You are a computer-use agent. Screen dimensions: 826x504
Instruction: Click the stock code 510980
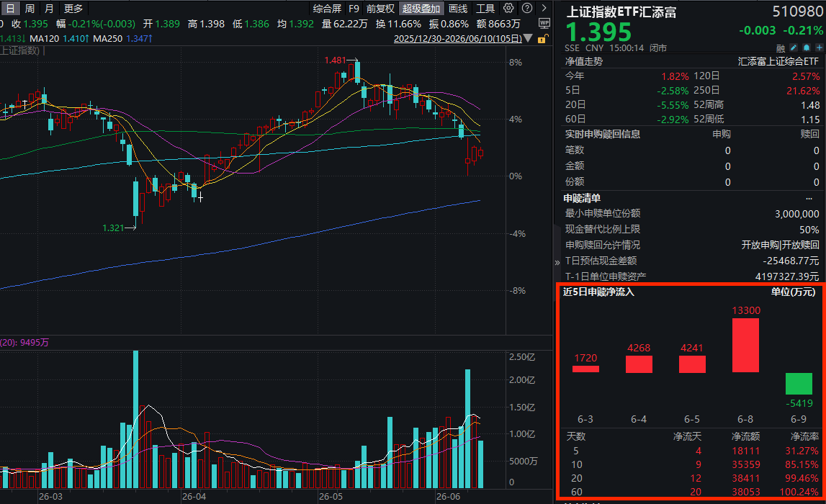pyautogui.click(x=797, y=11)
